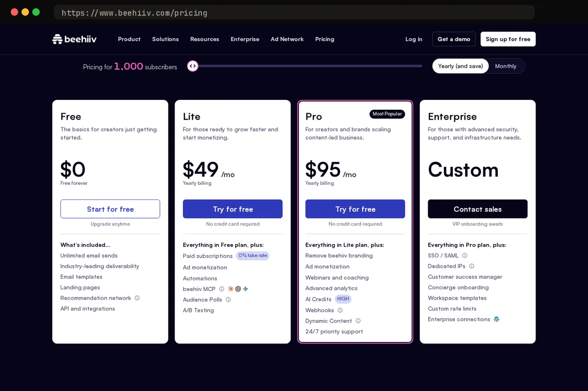Image resolution: width=588 pixels, height=391 pixels.
Task: Open the Solutions menu
Action: [x=165, y=39]
